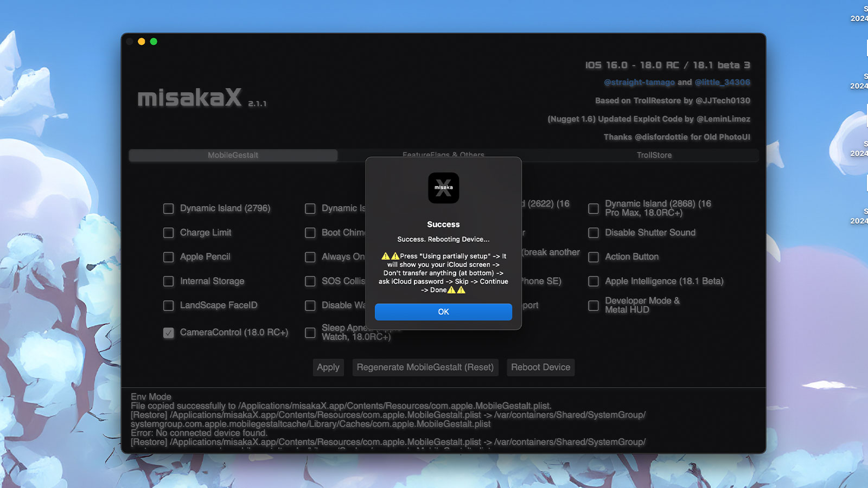Check the Internal Storage option
This screenshot has height=488, width=868.
169,281
